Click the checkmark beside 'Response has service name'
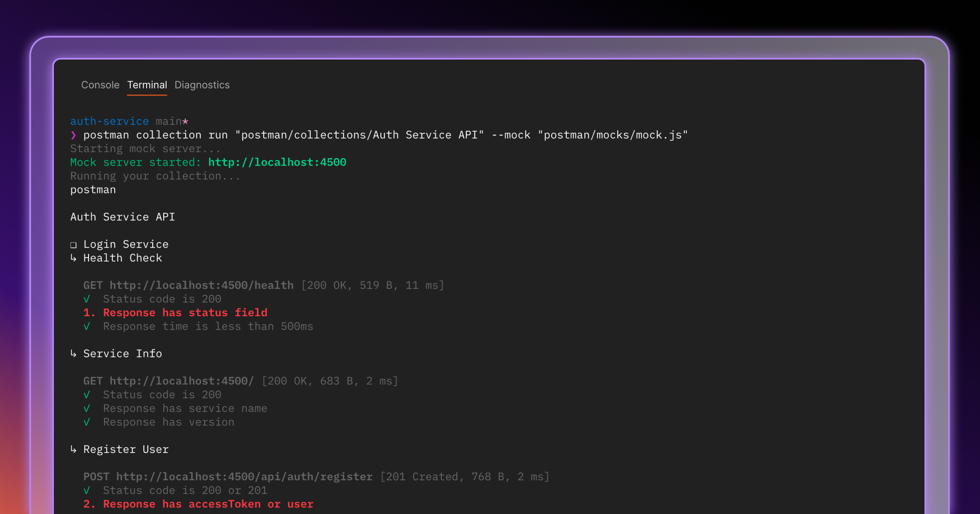980x514 pixels. [x=87, y=408]
